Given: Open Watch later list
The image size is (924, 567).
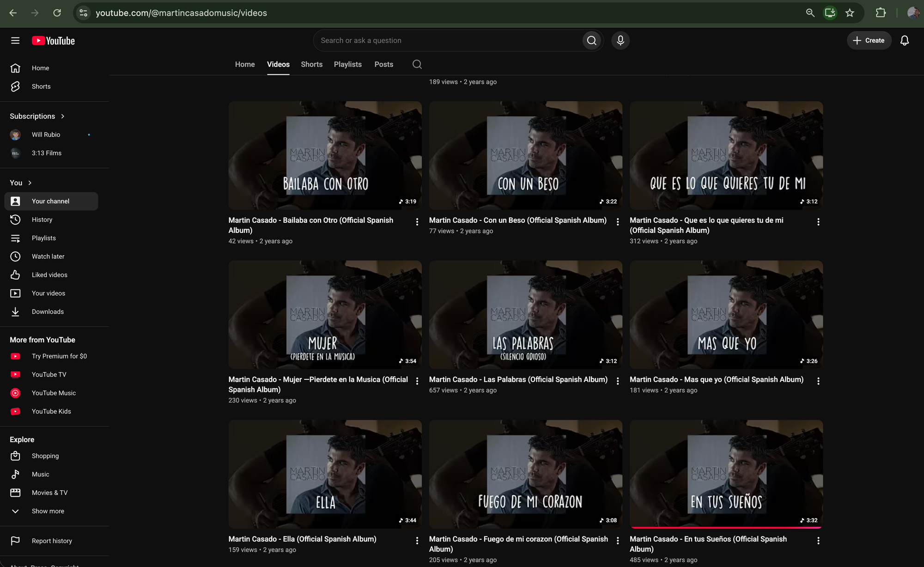Looking at the screenshot, I should pos(51,256).
